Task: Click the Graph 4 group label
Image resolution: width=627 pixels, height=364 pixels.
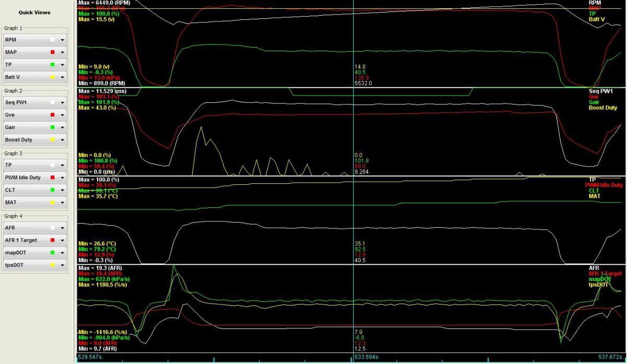Action: (13, 216)
